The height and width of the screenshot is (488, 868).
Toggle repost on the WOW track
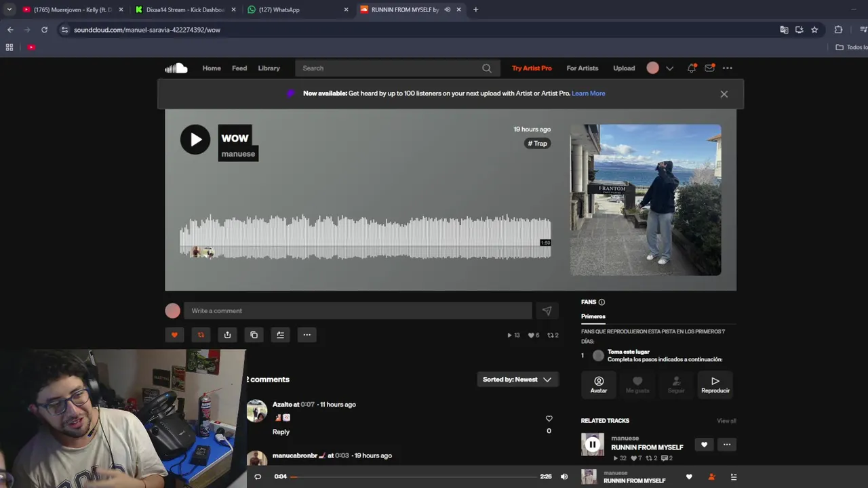(201, 335)
